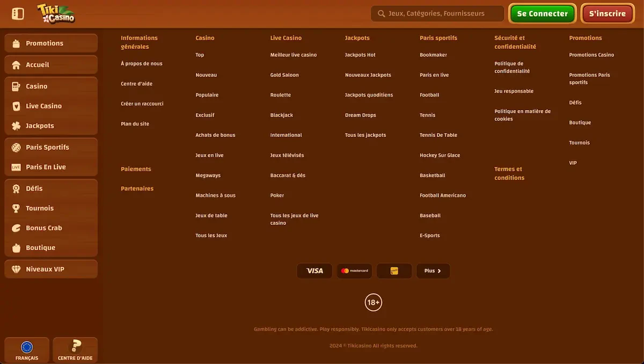Open the Machines à sous link
The width and height of the screenshot is (644, 364).
pyautogui.click(x=215, y=195)
